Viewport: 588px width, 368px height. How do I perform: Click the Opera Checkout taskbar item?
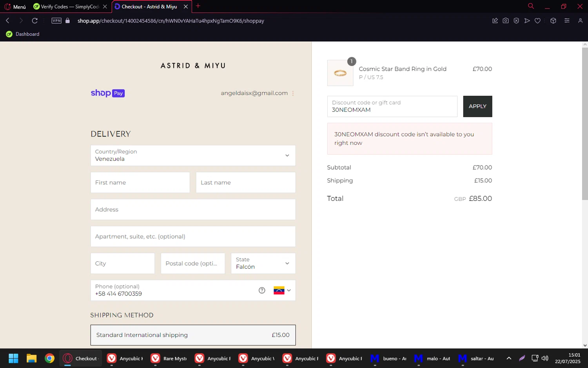point(81,358)
